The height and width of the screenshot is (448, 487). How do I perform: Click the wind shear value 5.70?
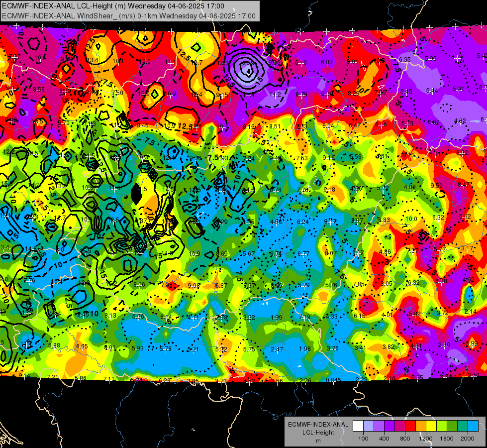[x=63, y=123]
